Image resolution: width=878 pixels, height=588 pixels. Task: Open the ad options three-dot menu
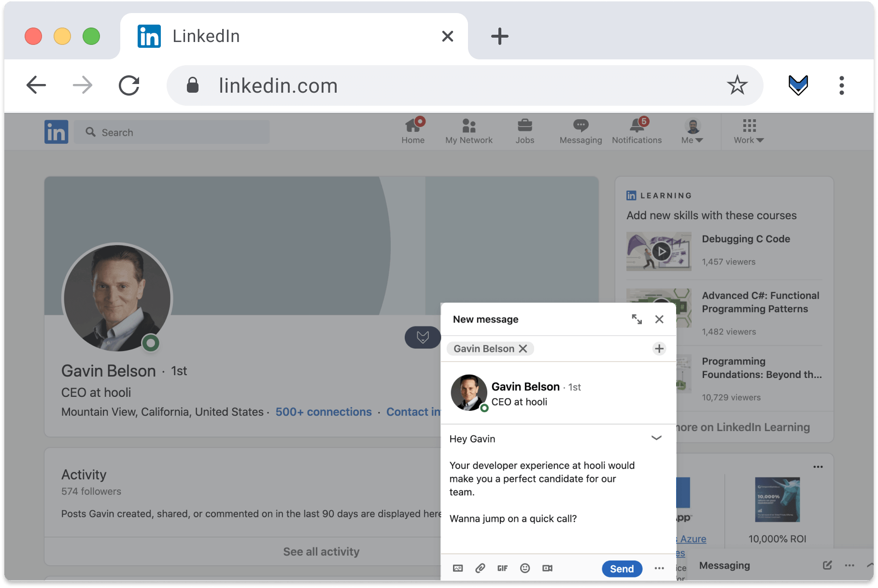[818, 467]
